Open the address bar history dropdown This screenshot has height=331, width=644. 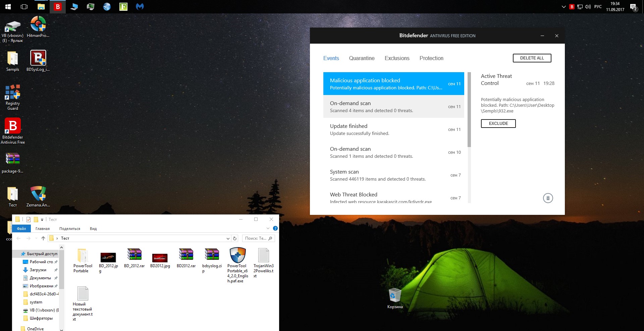[x=228, y=238]
